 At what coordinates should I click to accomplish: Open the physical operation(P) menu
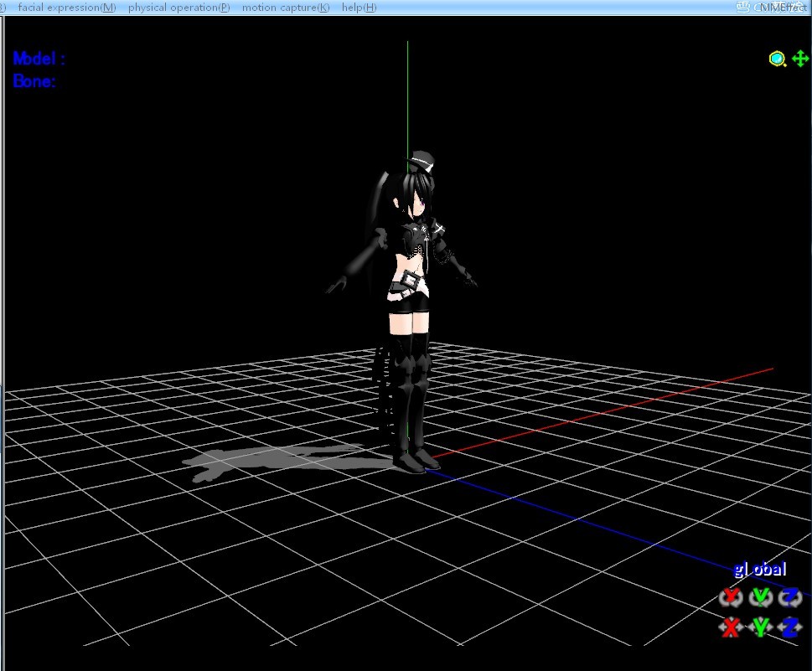point(179,8)
